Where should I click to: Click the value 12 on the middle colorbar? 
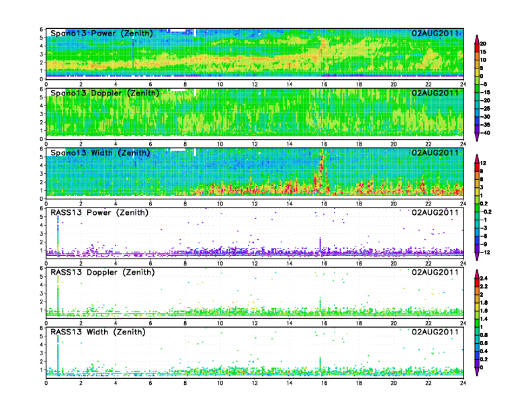pyautogui.click(x=483, y=163)
